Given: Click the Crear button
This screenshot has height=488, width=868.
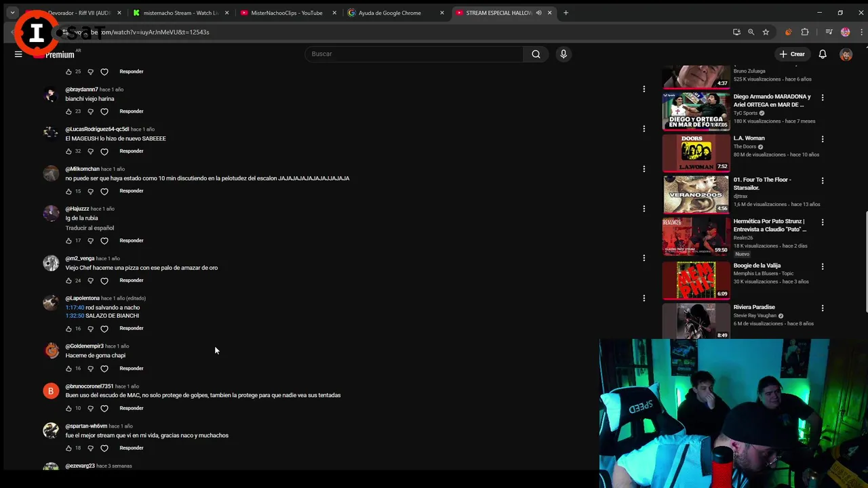Looking at the screenshot, I should click(792, 54).
